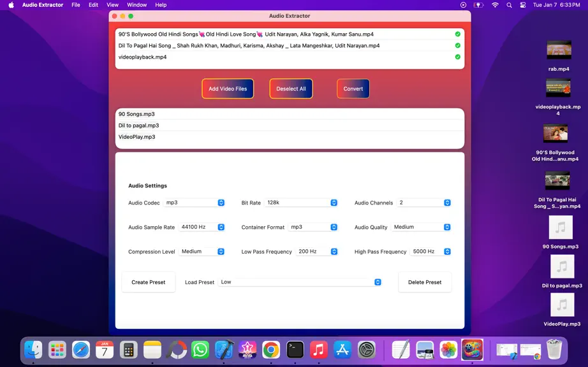This screenshot has height=367, width=588.
Task: Open the High Pass Frequency dropdown
Action: coord(430,251)
